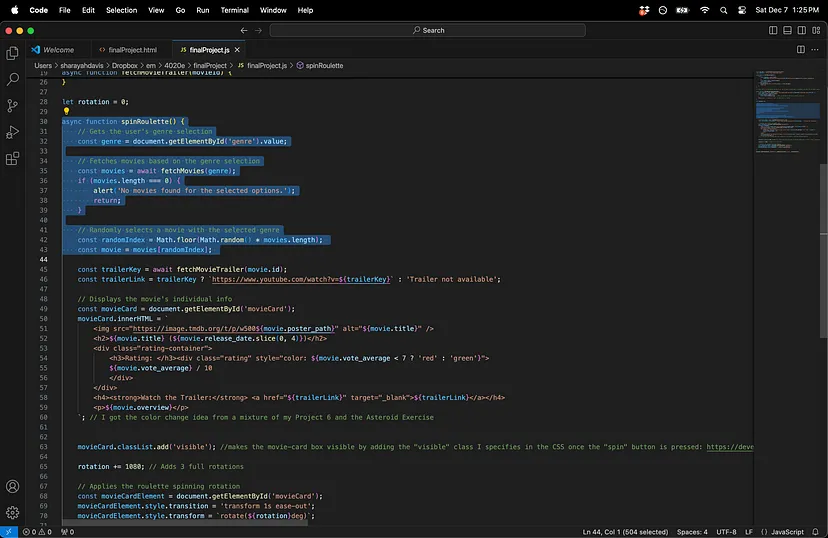828x538 pixels.
Task: Open the JavaScript language mode selector
Action: click(786, 532)
